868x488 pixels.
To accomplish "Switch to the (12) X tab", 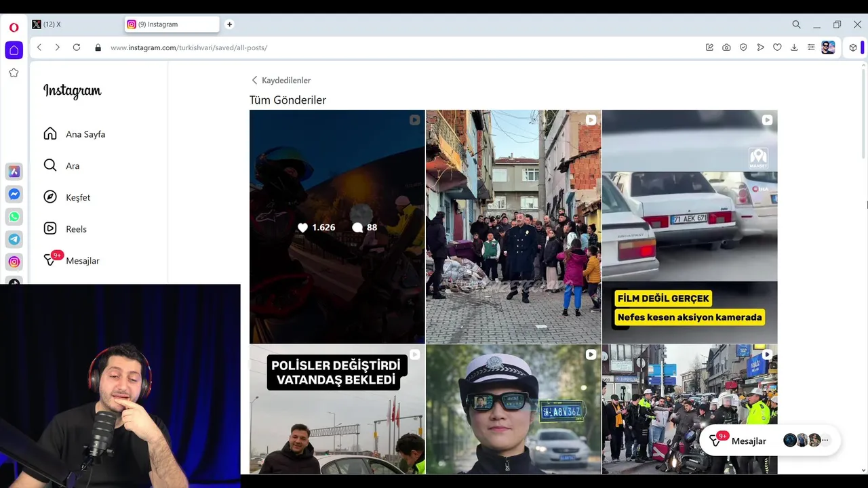I will (75, 24).
